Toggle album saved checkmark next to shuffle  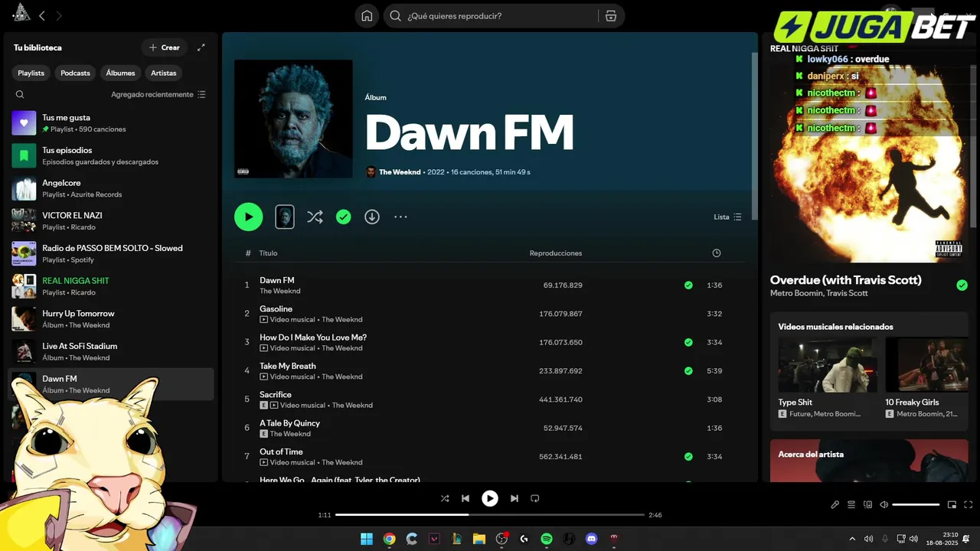tap(344, 217)
